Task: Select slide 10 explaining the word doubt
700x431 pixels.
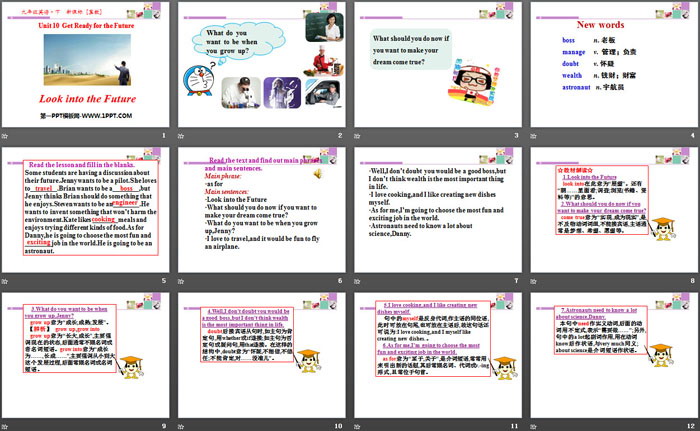Action: coord(262,355)
